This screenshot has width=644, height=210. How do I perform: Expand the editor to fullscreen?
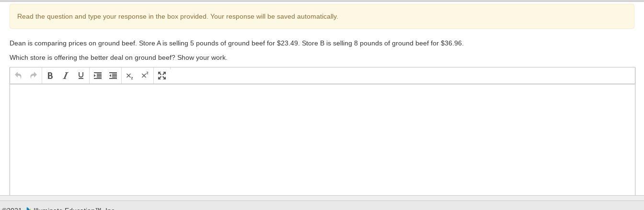click(x=162, y=76)
